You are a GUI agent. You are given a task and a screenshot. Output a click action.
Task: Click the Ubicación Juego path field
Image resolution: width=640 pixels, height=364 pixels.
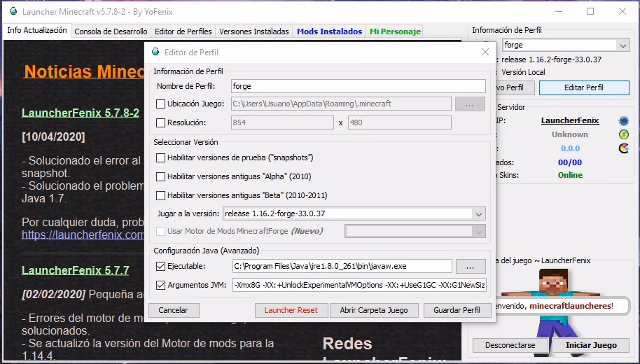341,104
